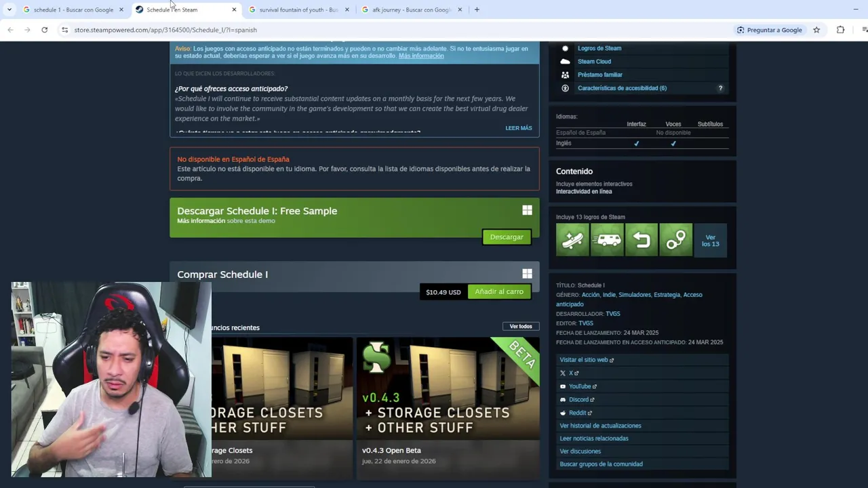
Task: Click the 'Inglés' language row
Action: pyautogui.click(x=642, y=143)
